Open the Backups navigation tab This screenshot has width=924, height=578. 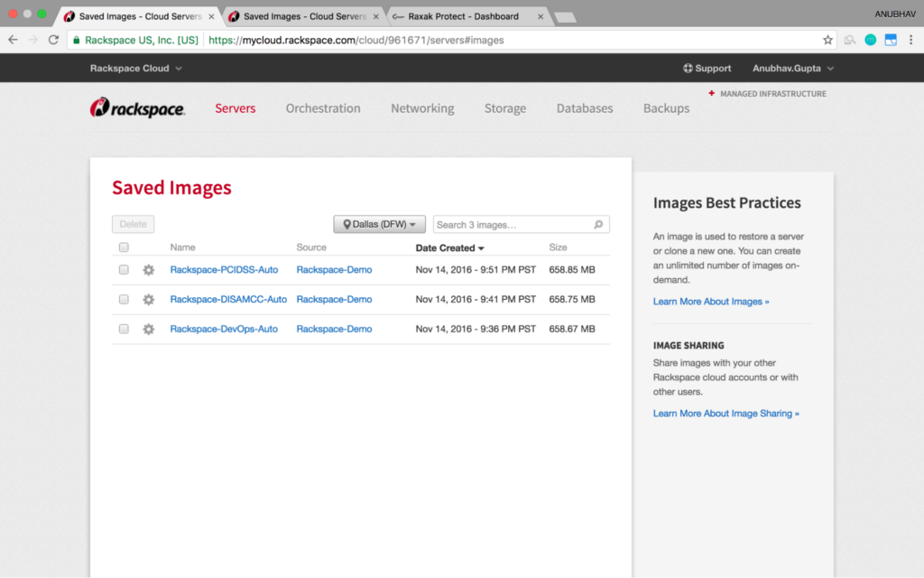[x=666, y=108]
